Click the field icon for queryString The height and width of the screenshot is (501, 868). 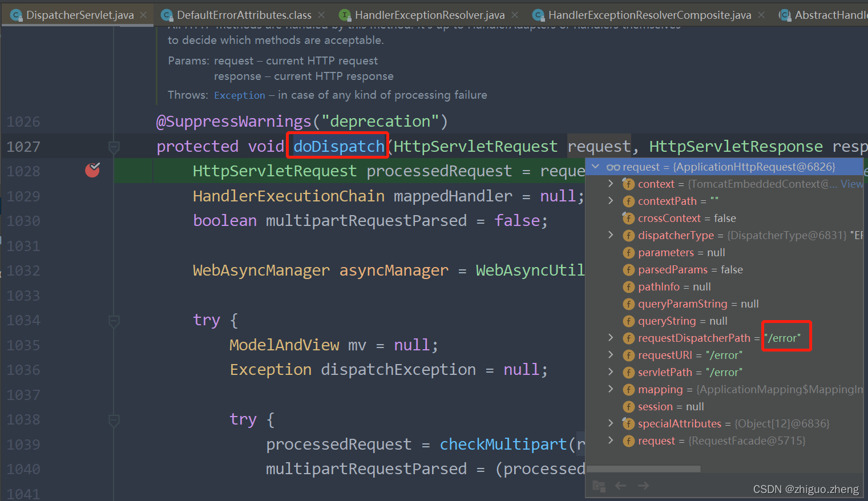[628, 321]
